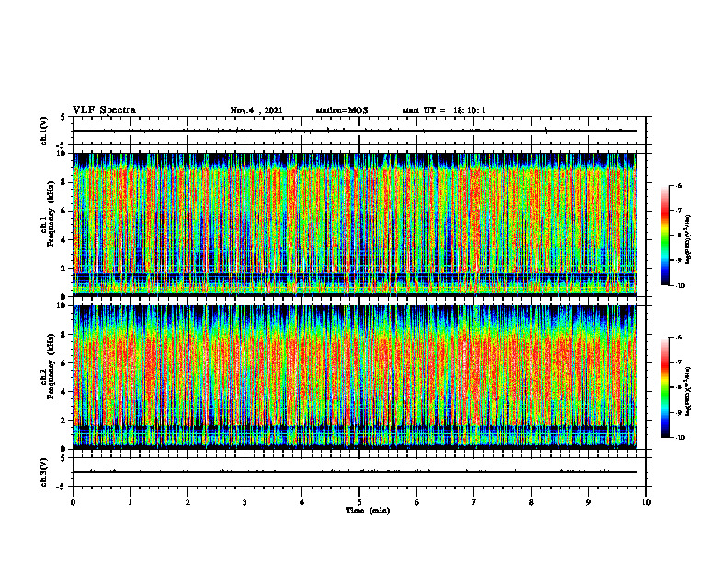Click the ch.1 spectrogram color bar
The width and height of the screenshot is (728, 563).
coord(665,236)
